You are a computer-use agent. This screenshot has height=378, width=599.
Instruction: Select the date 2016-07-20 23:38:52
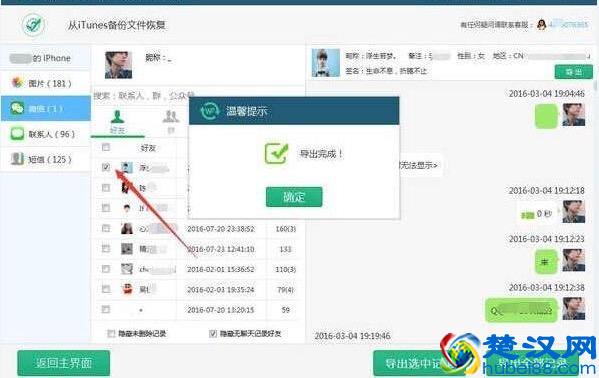click(x=221, y=229)
